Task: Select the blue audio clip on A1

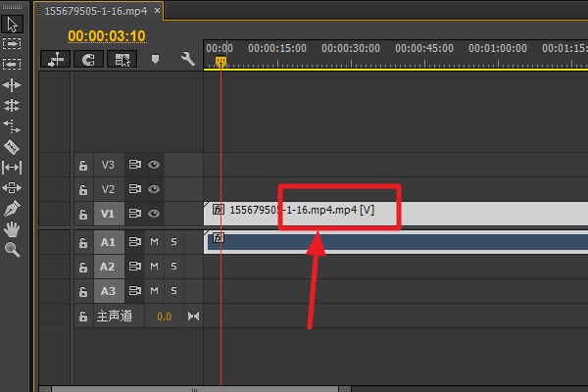Action: point(396,242)
